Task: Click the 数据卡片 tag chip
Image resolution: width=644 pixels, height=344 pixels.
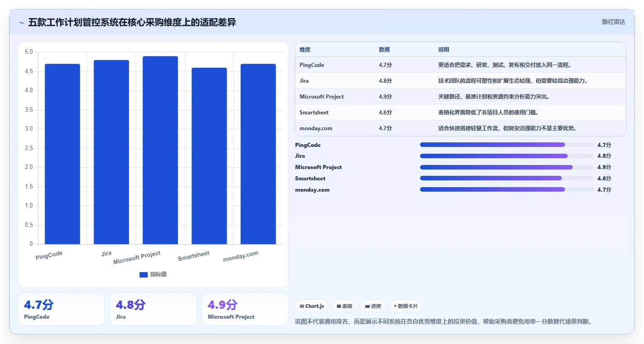Action: click(406, 306)
